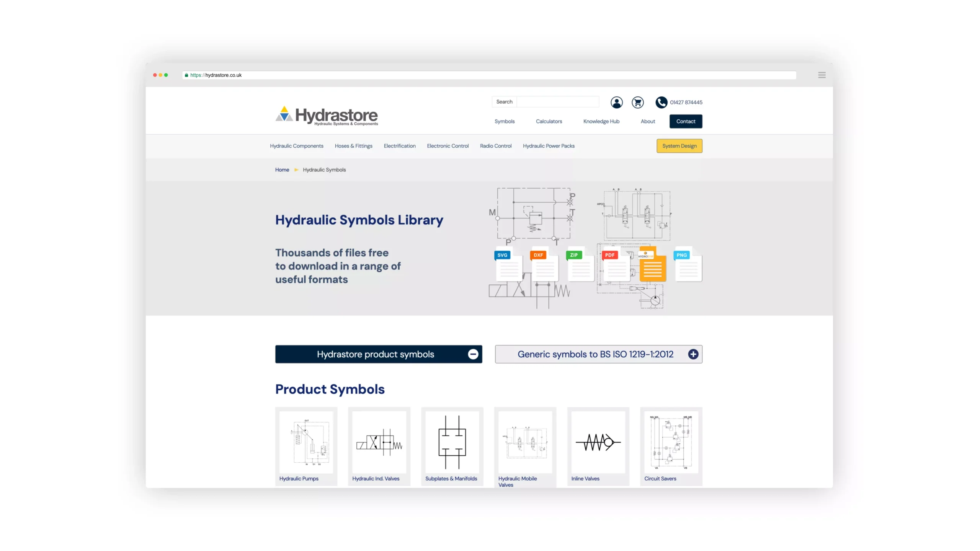Open the Calculators menu item
The height and width of the screenshot is (551, 980).
coord(549,121)
